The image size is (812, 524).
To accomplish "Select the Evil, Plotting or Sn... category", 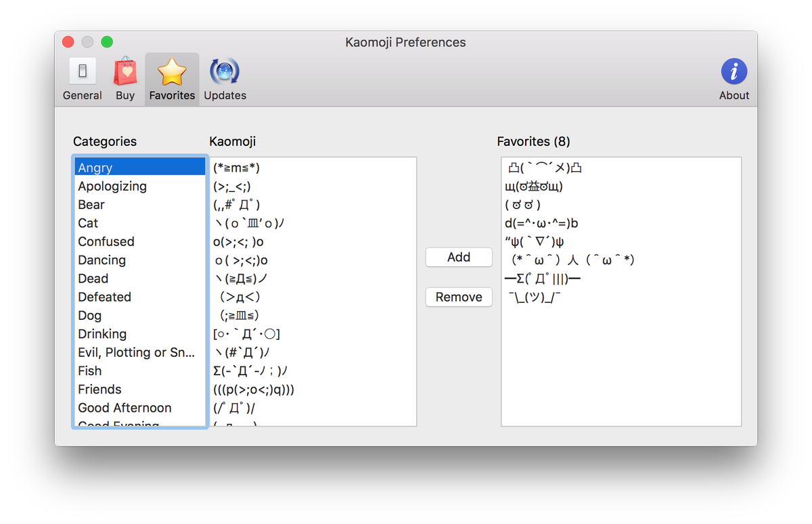I will click(x=140, y=352).
